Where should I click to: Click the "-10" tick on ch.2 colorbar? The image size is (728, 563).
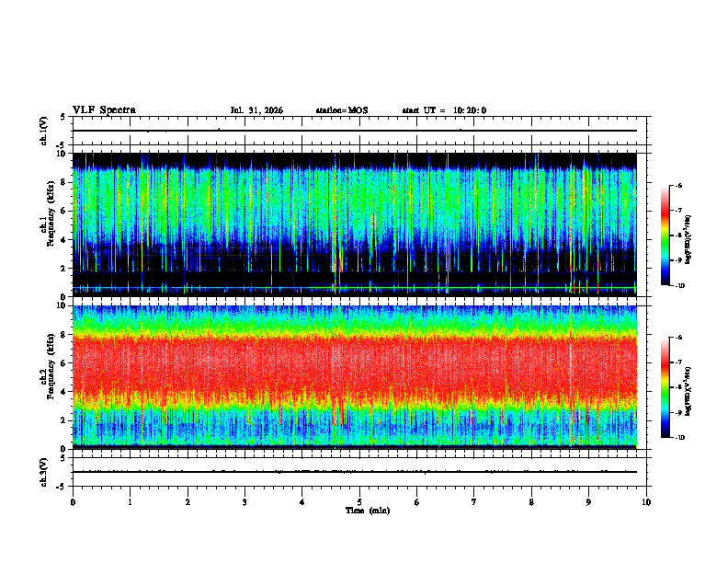point(680,437)
